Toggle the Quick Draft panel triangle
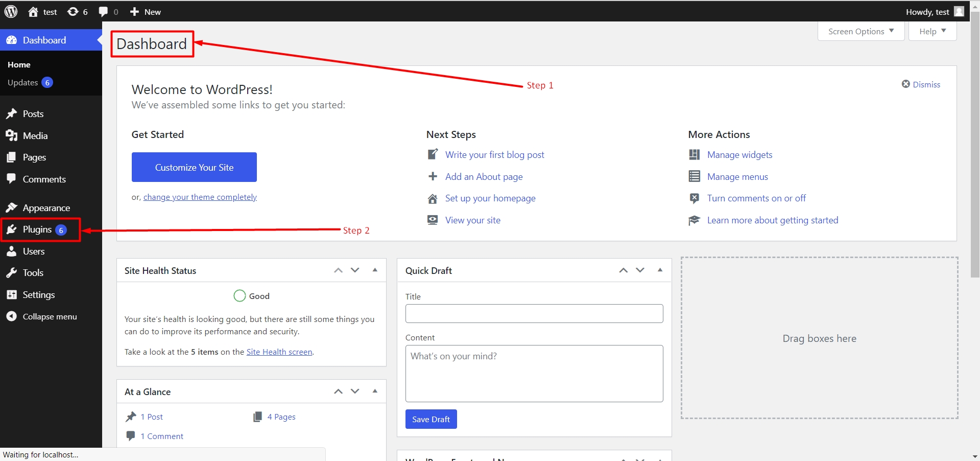 [x=660, y=270]
